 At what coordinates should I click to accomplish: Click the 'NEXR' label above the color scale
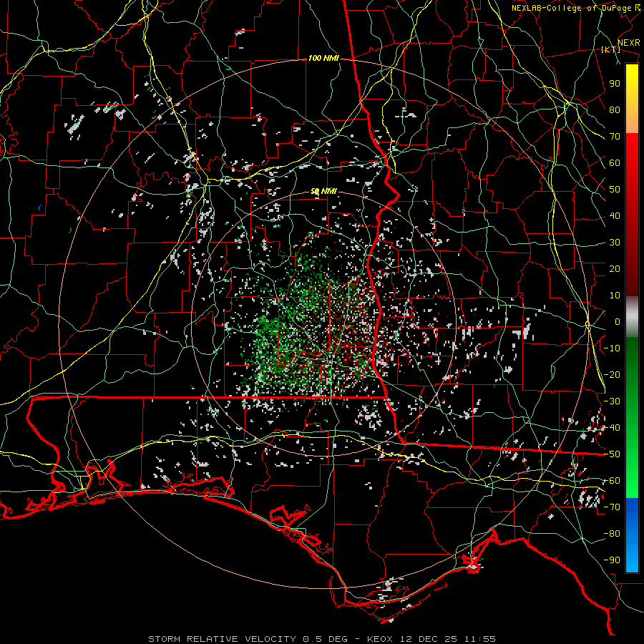629,43
